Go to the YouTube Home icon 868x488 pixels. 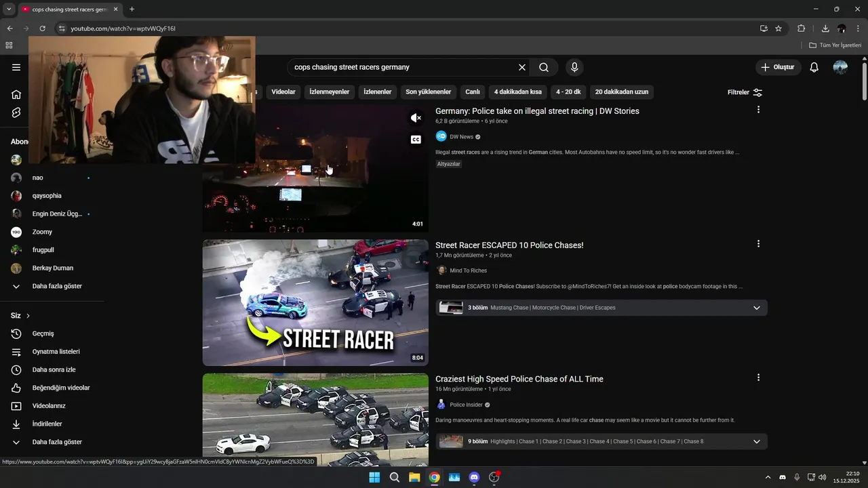(16, 94)
